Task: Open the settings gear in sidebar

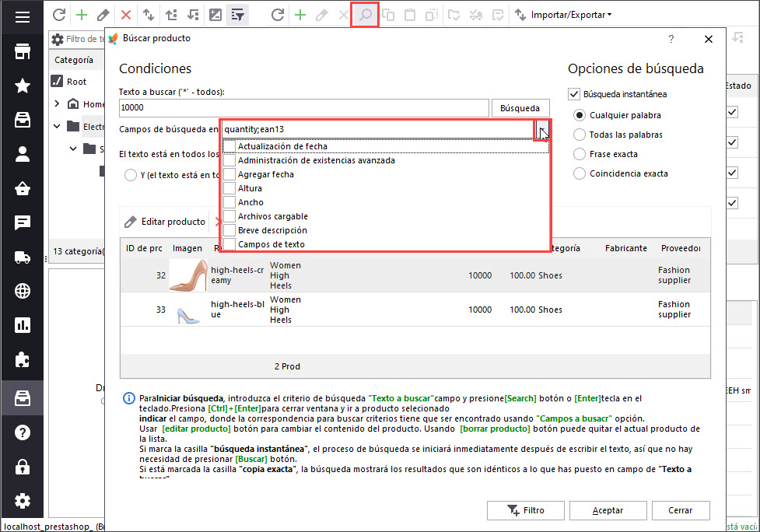Action: [23, 501]
